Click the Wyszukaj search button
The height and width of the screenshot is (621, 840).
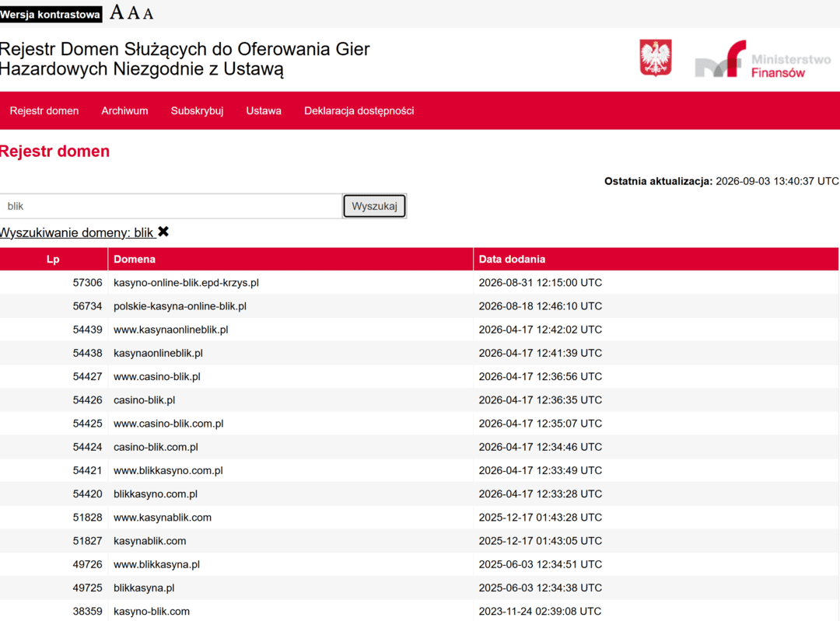pos(374,206)
